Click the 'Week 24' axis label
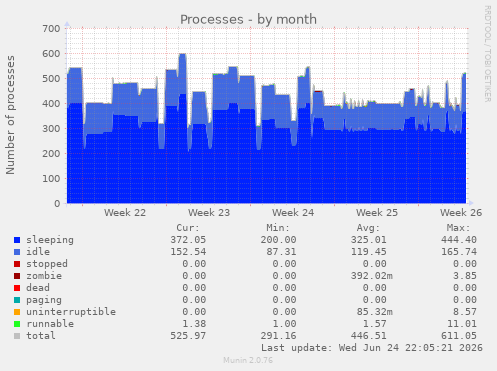The width and height of the screenshot is (497, 371). [293, 213]
